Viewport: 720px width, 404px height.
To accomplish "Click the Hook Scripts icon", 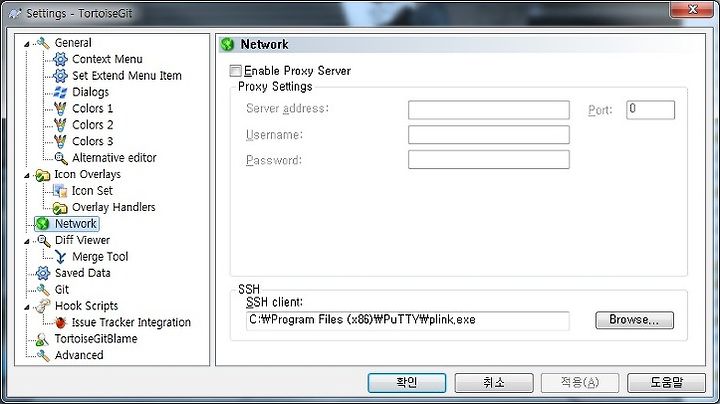I will coord(43,306).
